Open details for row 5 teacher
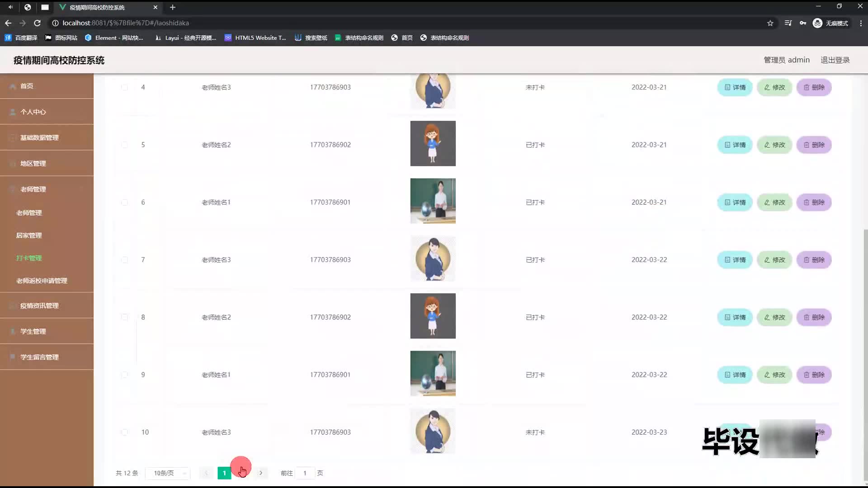The width and height of the screenshot is (868, 488). click(x=735, y=145)
